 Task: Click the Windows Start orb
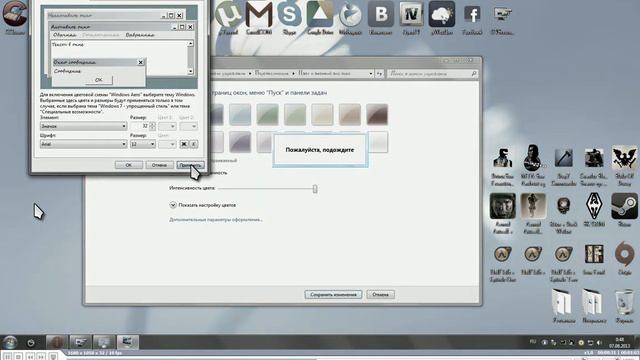pyautogui.click(x=10, y=342)
